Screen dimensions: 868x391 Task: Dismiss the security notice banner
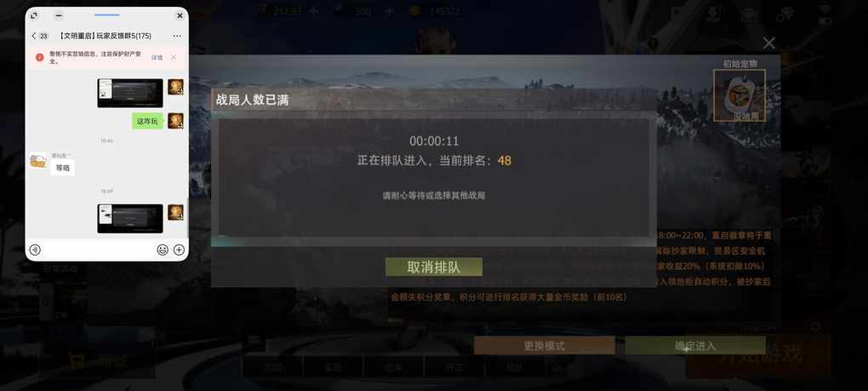coord(174,58)
